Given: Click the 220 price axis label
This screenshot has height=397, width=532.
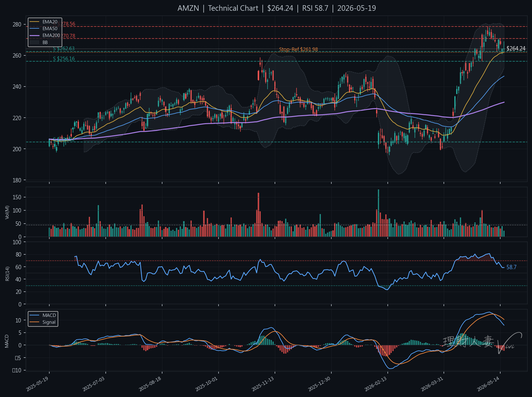Looking at the screenshot, I should (x=17, y=118).
